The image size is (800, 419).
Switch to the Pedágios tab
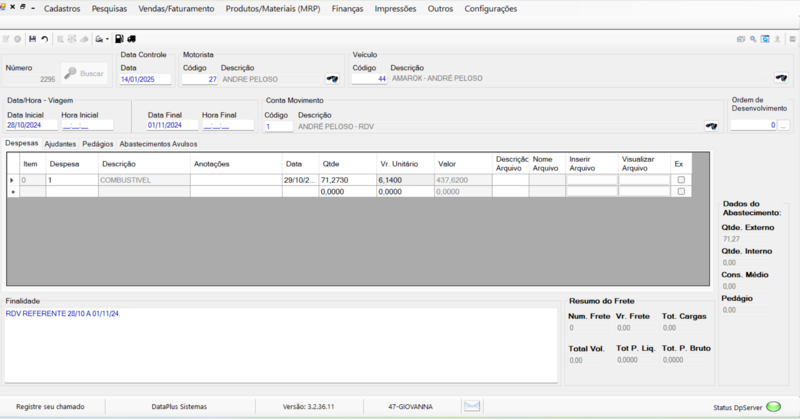[97, 144]
